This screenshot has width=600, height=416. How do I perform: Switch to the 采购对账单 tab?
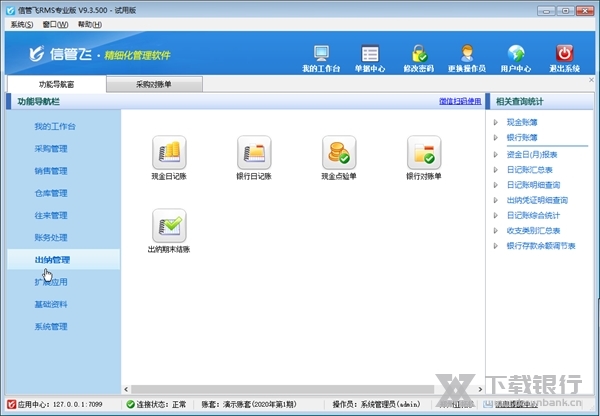point(154,84)
